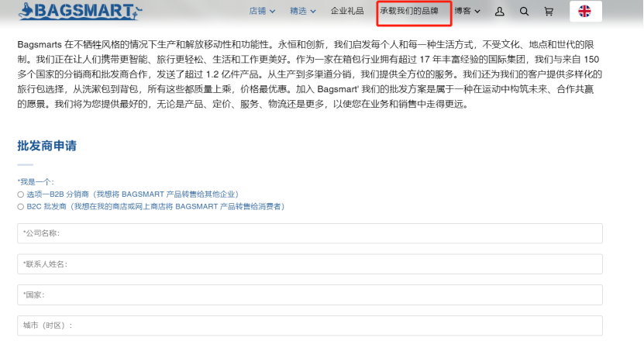Focus the 国家 input field
This screenshot has height=341, width=644.
click(310, 295)
